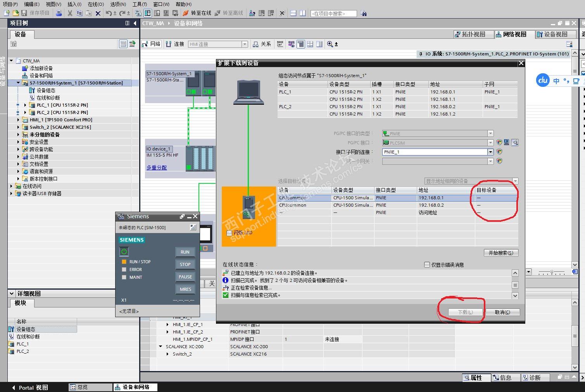Switch PLCSIM to project view icon
This screenshot has height=392, width=585.
193,227
